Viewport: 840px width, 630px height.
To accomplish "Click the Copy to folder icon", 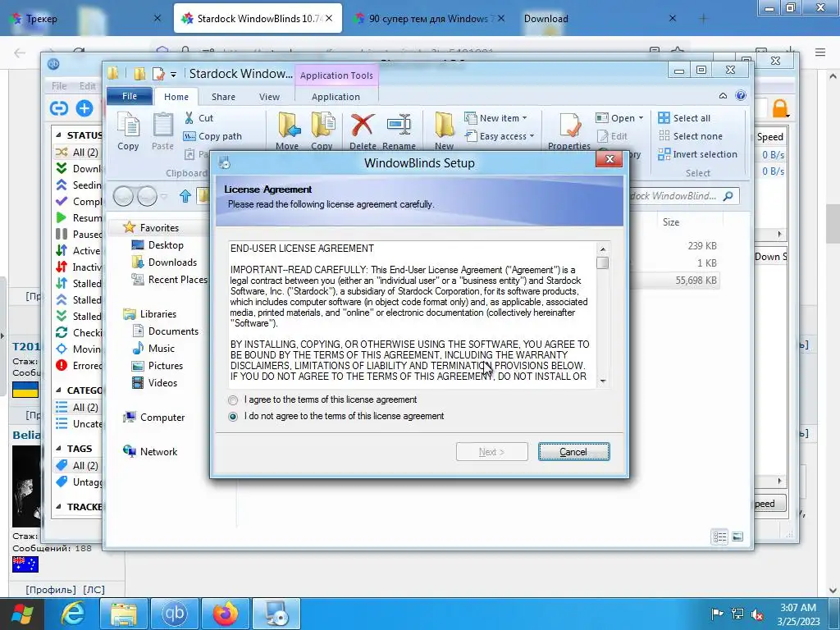I will tap(322, 125).
